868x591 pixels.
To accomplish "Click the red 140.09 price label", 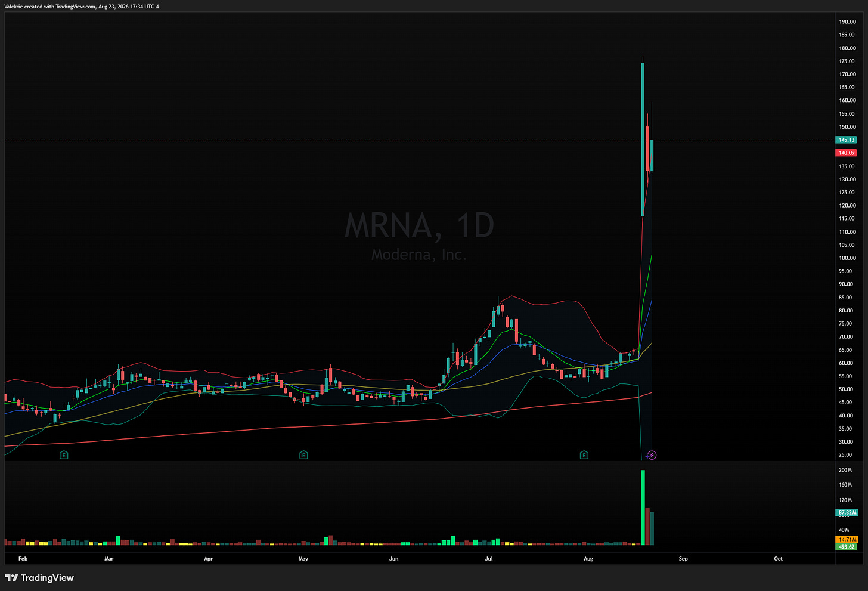I will click(x=847, y=153).
